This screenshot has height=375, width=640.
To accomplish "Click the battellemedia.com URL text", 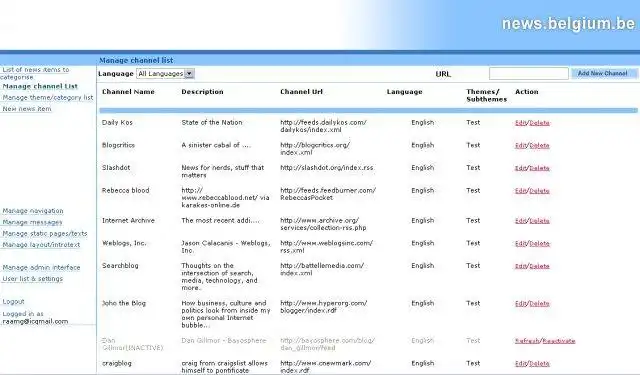I will [x=322, y=269].
